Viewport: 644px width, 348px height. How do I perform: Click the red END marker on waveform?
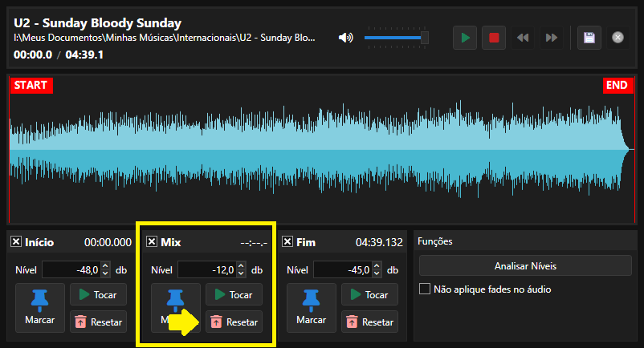616,86
